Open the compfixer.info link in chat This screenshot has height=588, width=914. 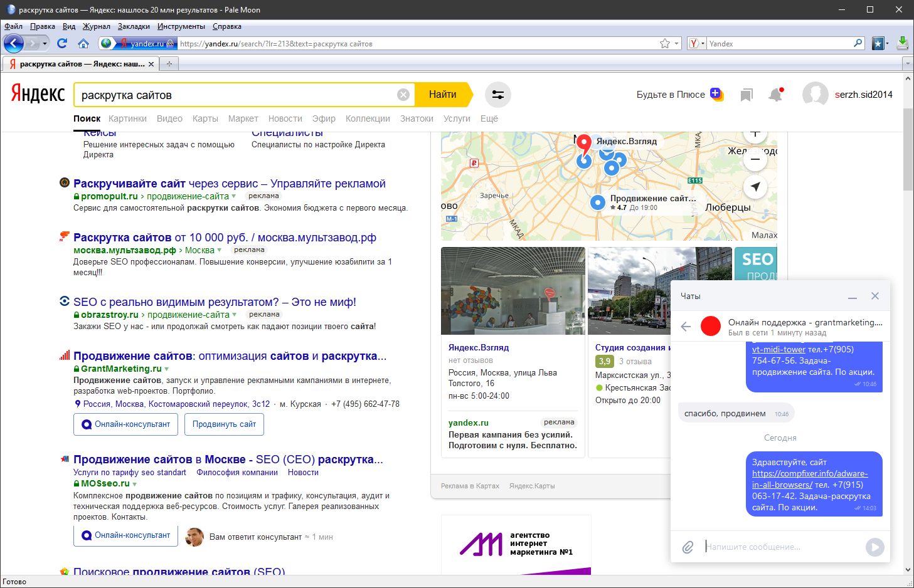810,479
